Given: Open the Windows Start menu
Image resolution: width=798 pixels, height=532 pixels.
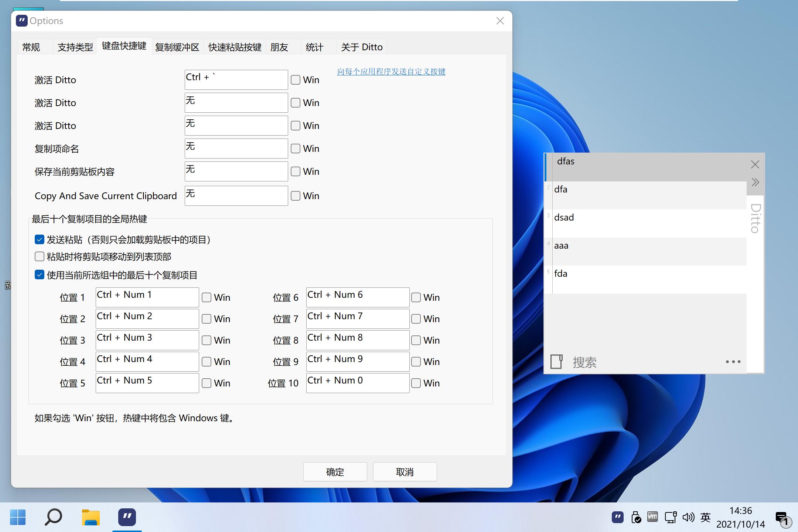Looking at the screenshot, I should [18, 517].
